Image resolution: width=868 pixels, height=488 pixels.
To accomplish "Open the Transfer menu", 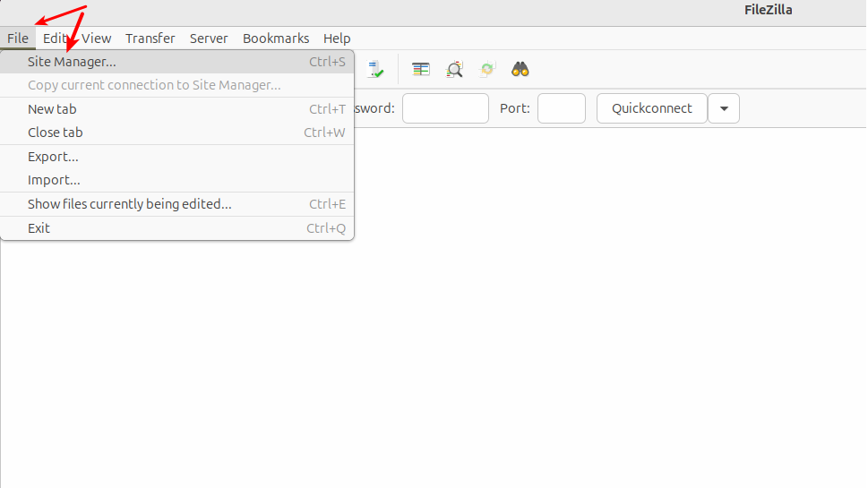I will 150,39.
